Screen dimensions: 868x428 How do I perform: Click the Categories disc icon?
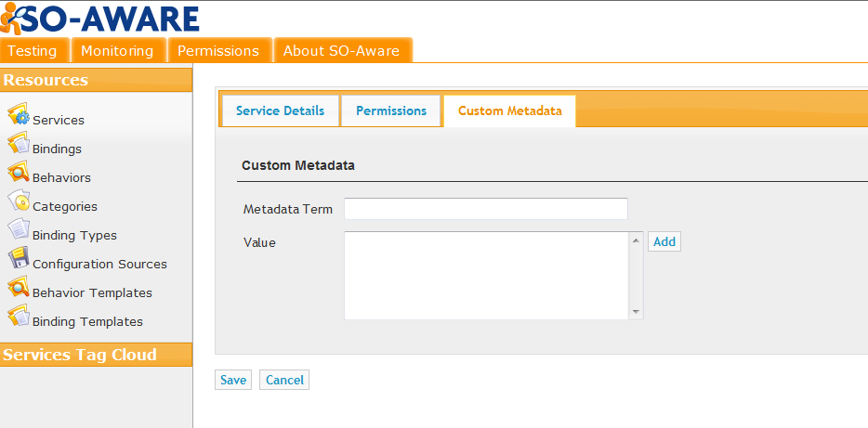[x=19, y=201]
